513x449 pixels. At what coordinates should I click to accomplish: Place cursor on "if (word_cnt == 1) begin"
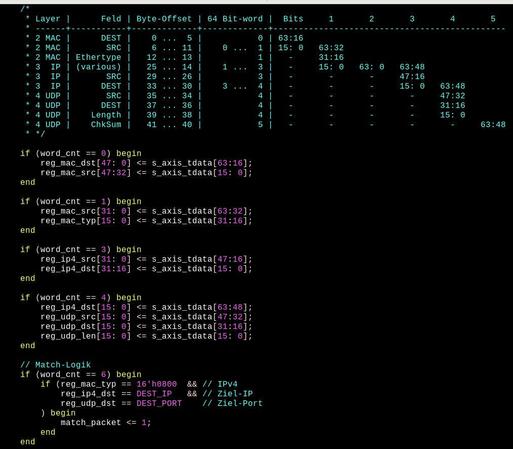pos(81,201)
